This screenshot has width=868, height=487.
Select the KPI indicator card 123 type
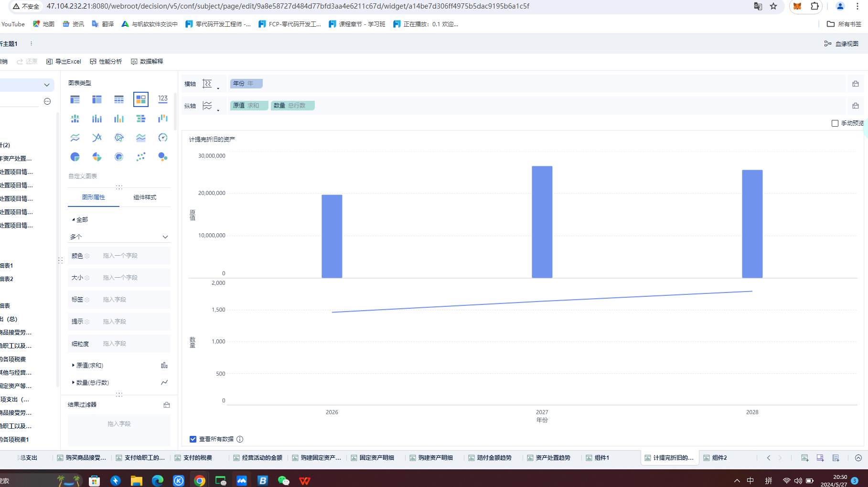tap(163, 98)
